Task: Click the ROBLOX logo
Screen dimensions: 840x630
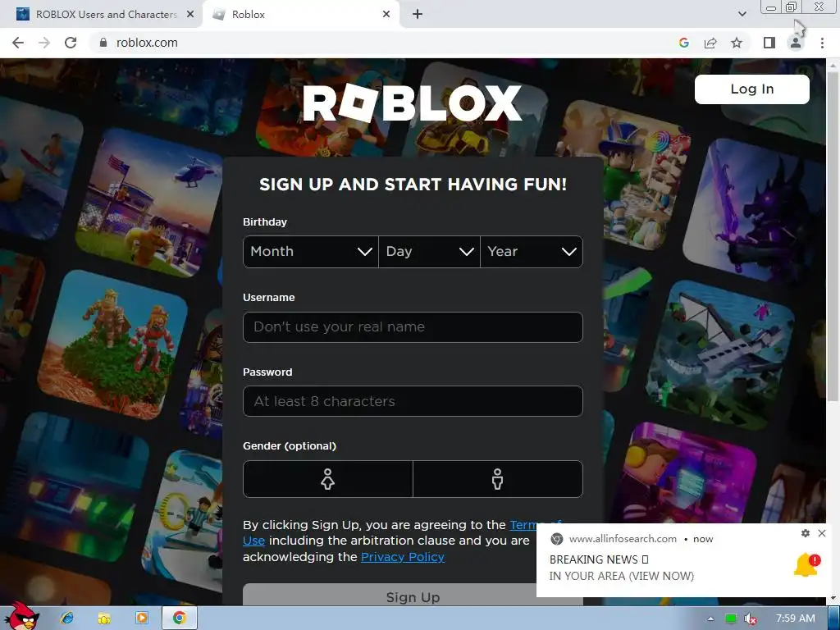Action: [413, 103]
